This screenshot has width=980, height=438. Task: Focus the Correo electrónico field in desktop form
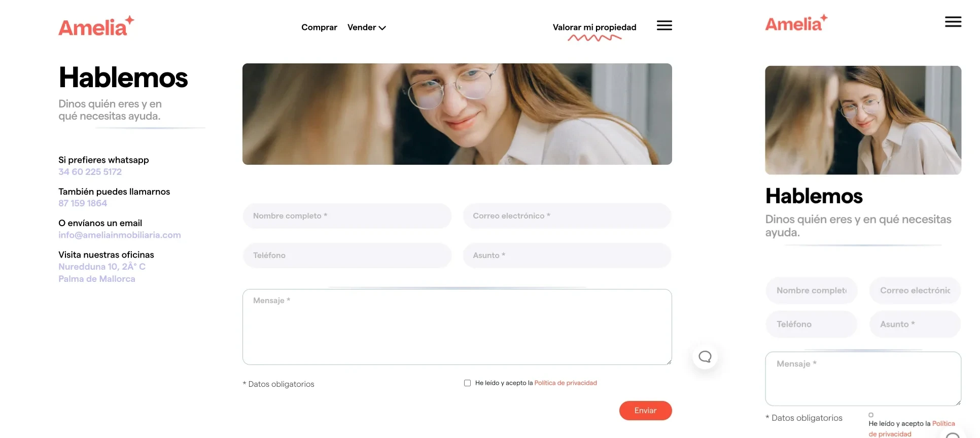[567, 216]
